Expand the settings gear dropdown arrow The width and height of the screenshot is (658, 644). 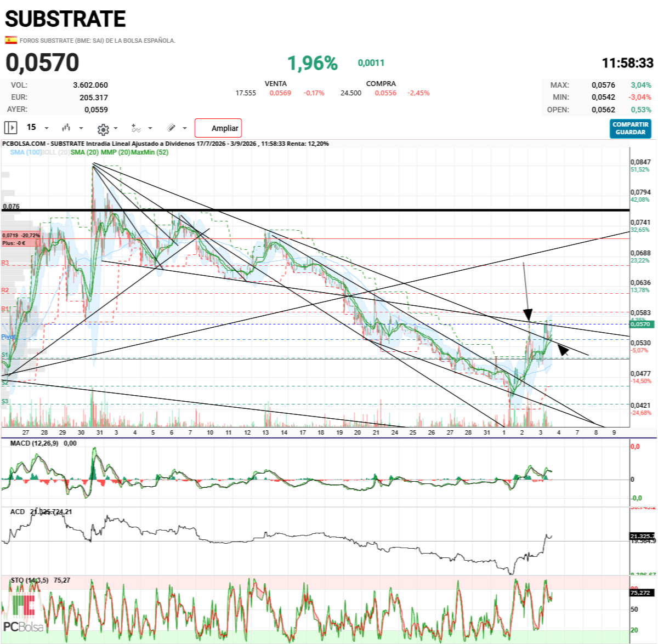116,129
